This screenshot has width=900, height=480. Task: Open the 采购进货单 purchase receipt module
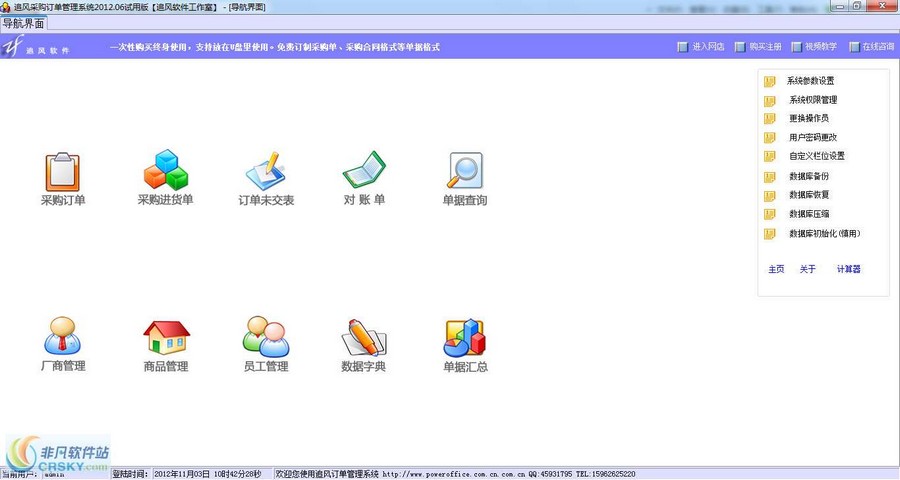coord(165,179)
